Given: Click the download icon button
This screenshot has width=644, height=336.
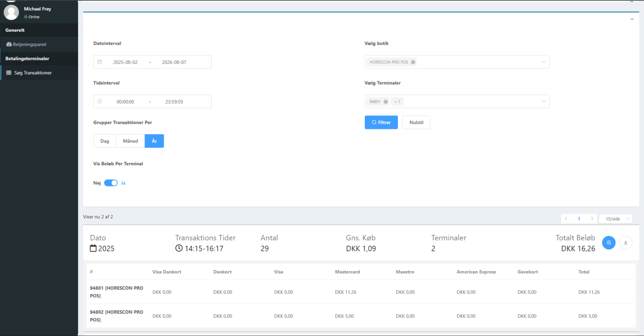Looking at the screenshot, I should coord(626,243).
